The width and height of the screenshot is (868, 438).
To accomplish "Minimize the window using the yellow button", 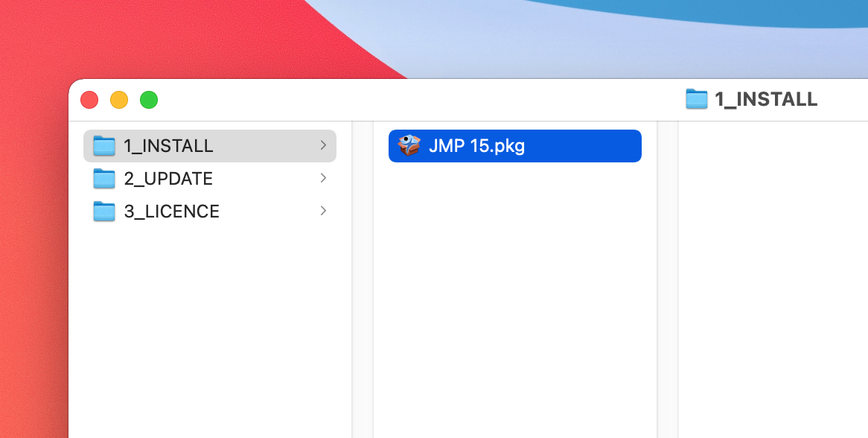I will pyautogui.click(x=119, y=100).
